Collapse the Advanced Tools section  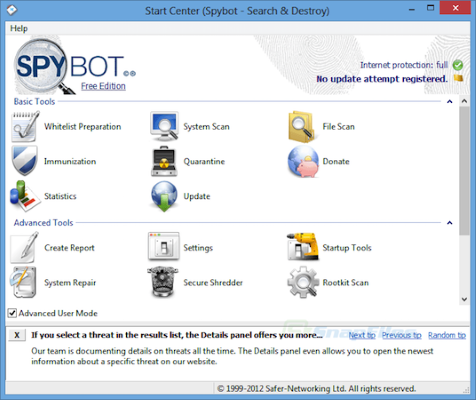click(449, 223)
